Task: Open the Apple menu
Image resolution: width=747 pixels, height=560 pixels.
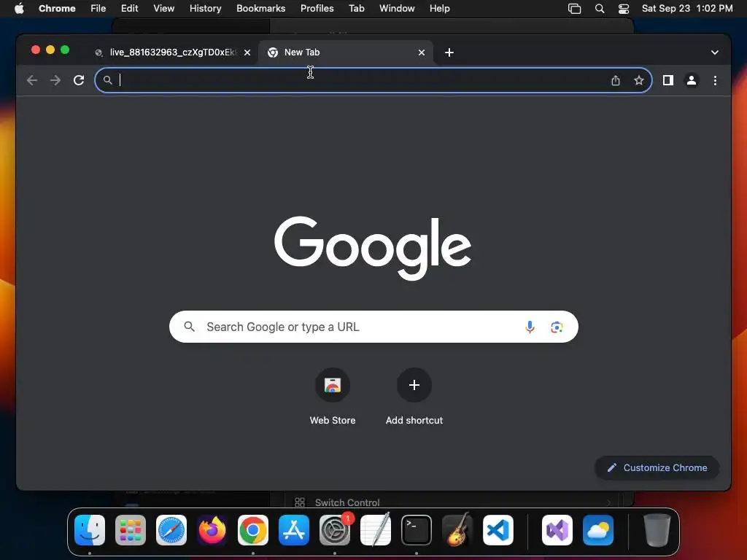Action: coord(19,9)
